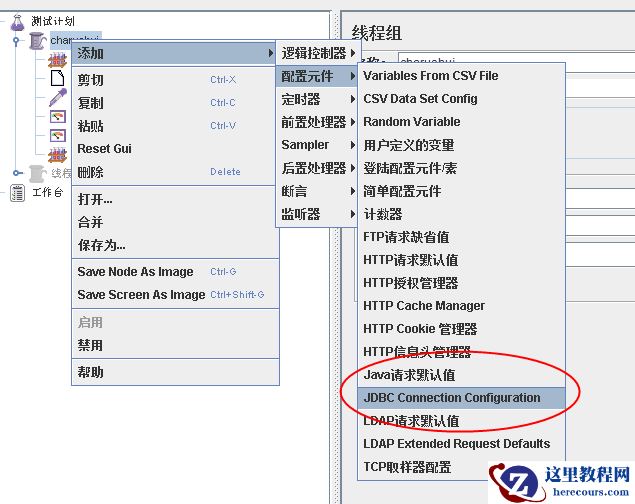The width and height of the screenshot is (635, 504).
Task: Select Variables From CSV File
Action: (x=461, y=76)
